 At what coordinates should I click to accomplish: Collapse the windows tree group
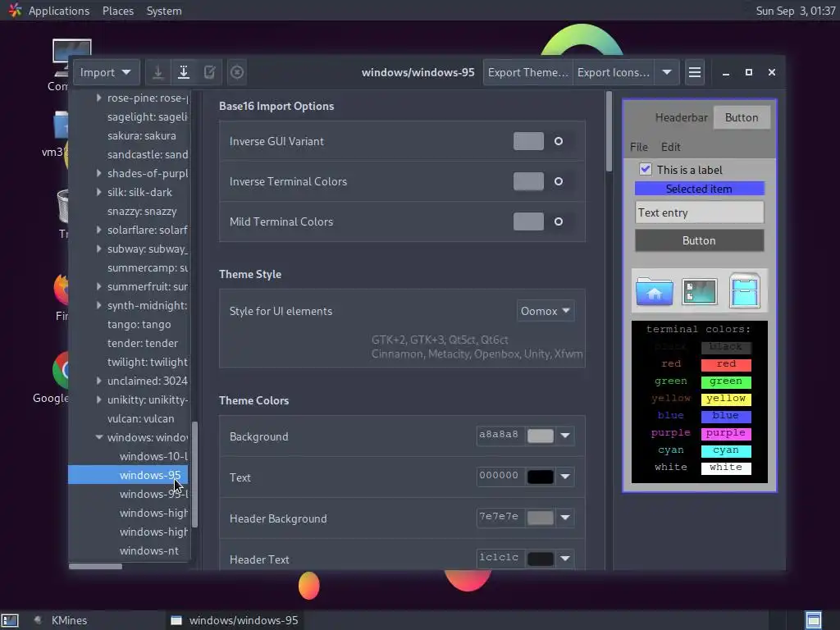[x=99, y=437]
